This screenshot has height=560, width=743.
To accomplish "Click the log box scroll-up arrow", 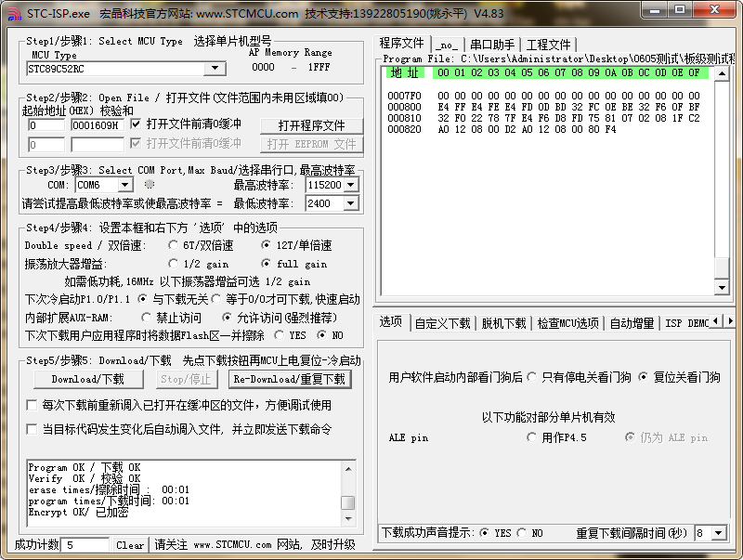I will point(348,469).
